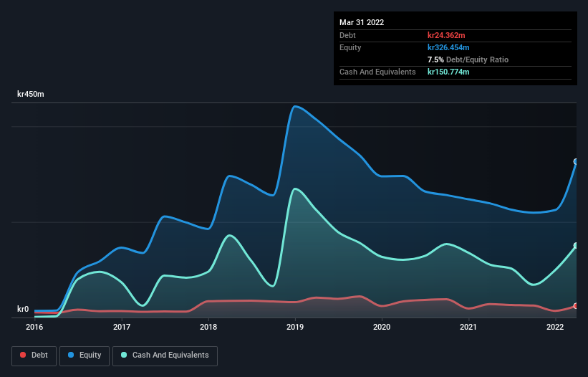This screenshot has width=588, height=377.
Task: Click the Equity label in tooltip
Action: (x=350, y=47)
